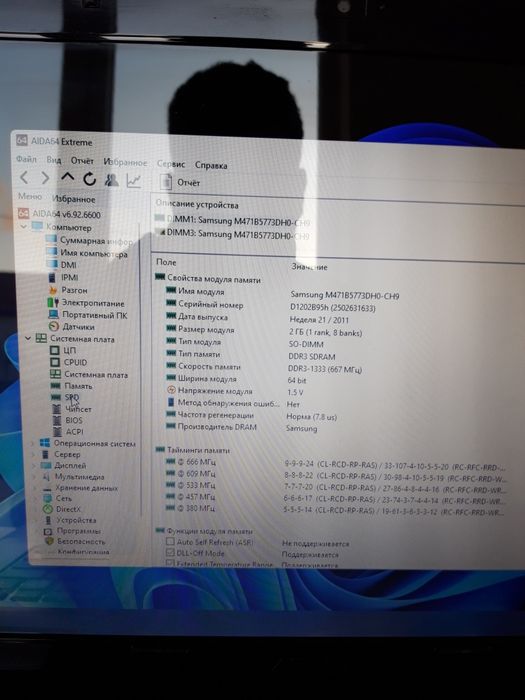Select the Серийный номер row
The width and height of the screenshot is (525, 700).
(x=271, y=306)
